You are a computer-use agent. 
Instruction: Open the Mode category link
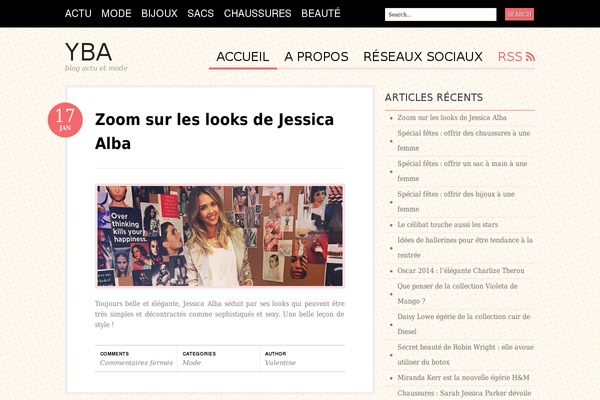(191, 362)
